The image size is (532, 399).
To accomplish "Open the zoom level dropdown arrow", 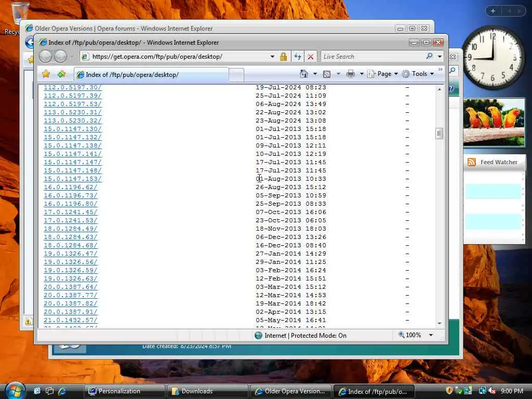I will (x=431, y=335).
